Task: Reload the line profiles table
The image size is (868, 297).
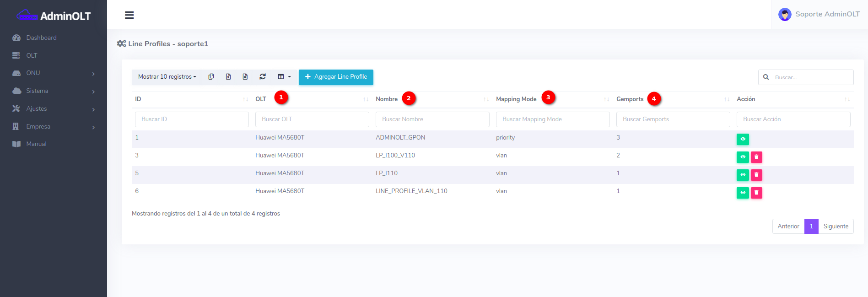Action: 263,77
